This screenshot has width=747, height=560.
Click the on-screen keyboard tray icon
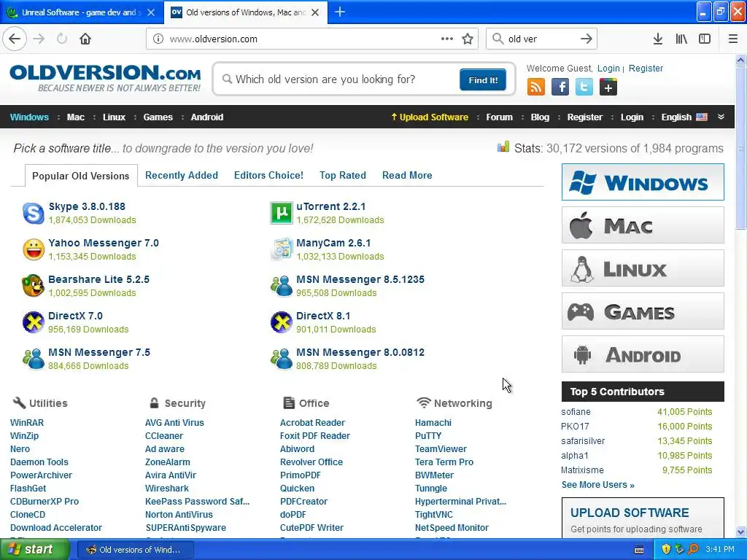point(639,550)
